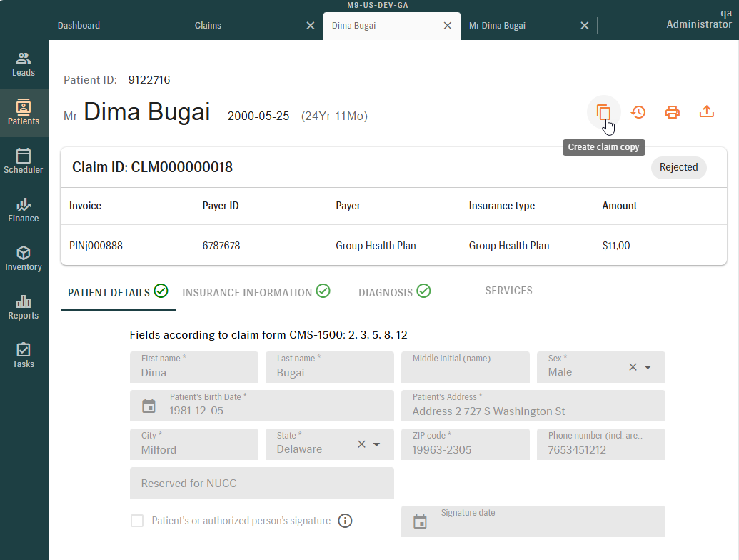
Task: Click the amount value $11,00
Action: coord(616,246)
